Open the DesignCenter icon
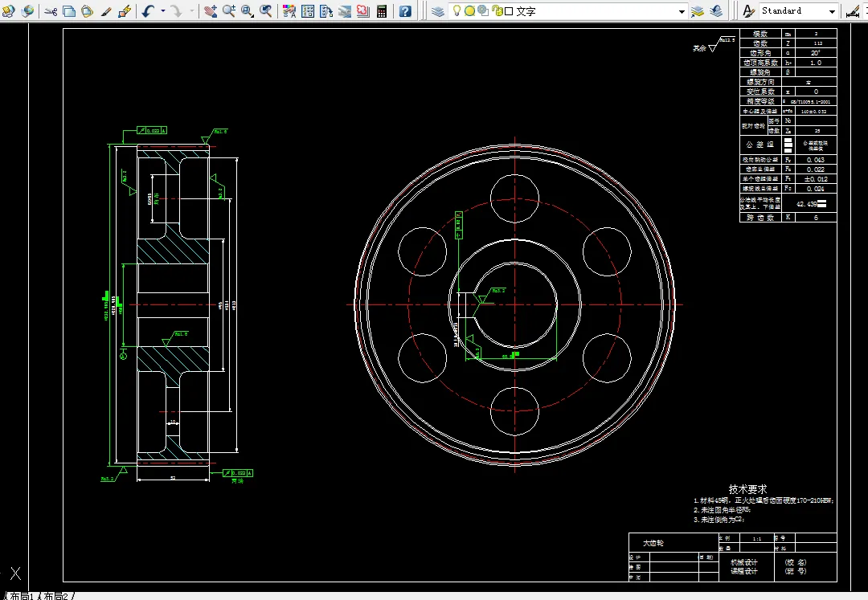 pyautogui.click(x=308, y=11)
